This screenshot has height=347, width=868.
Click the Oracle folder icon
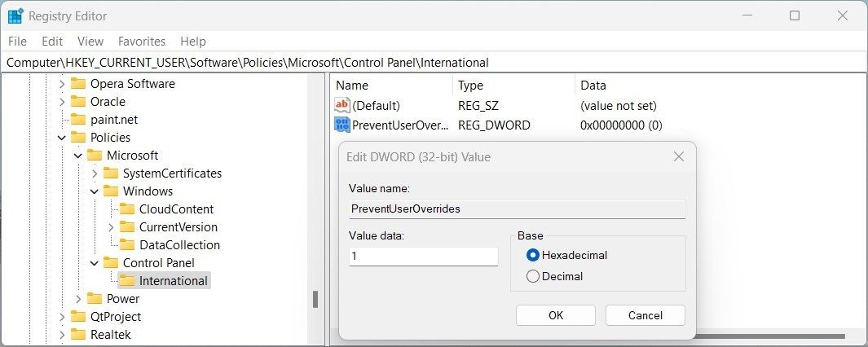point(78,102)
